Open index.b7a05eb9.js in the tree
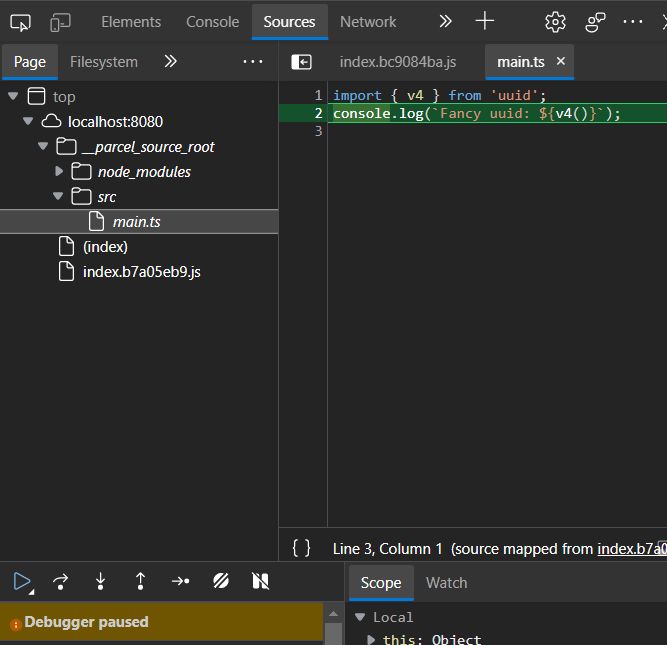Image resolution: width=667 pixels, height=645 pixels. (142, 272)
